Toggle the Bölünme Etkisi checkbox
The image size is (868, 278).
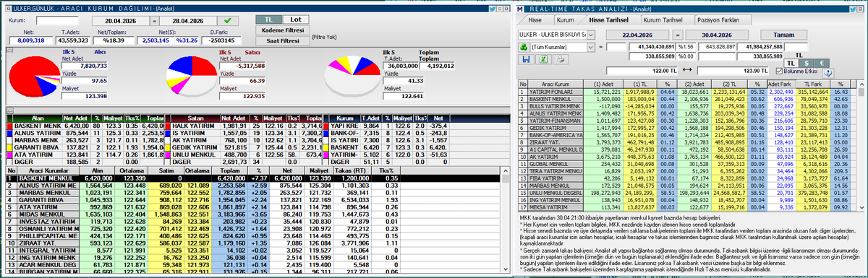[x=780, y=71]
